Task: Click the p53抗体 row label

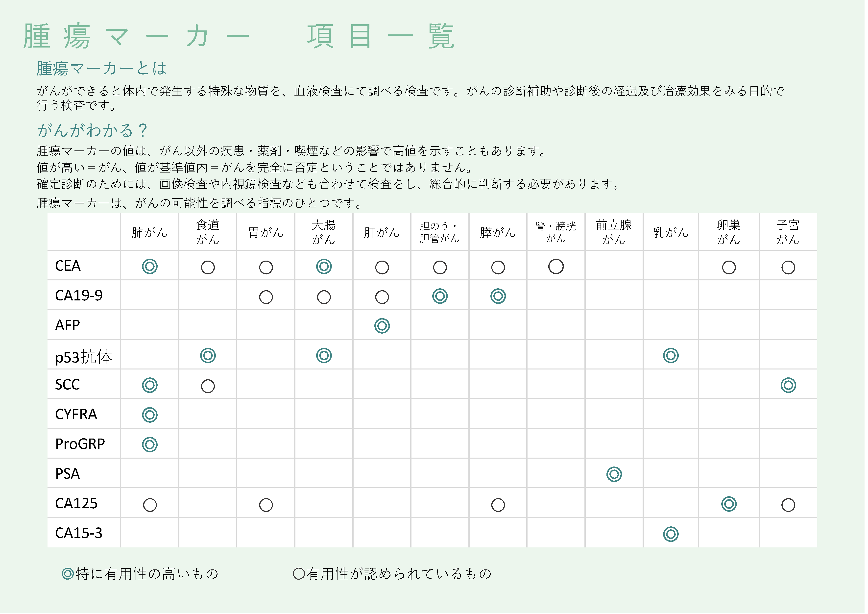Action: click(84, 357)
